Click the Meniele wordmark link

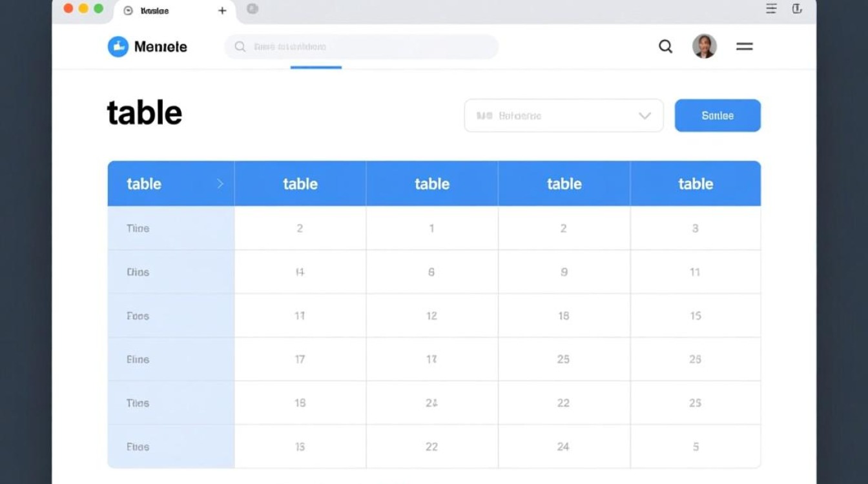[160, 46]
